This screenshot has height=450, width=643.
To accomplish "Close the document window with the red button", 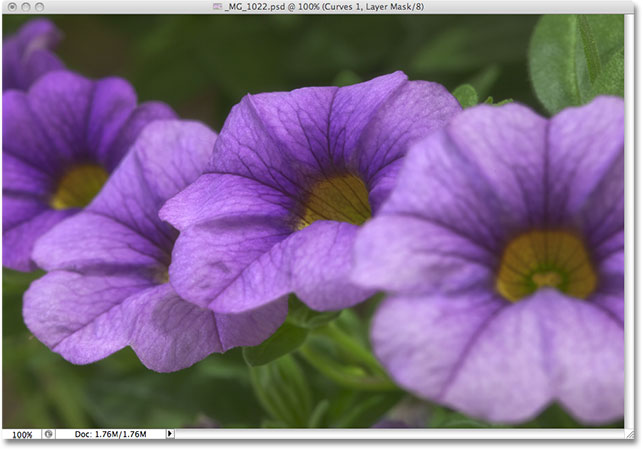I will click(12, 7).
